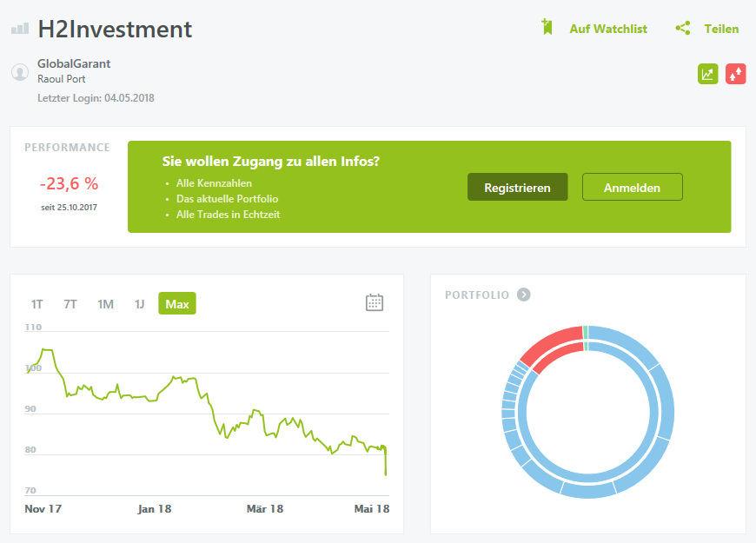Switch chart to 1J range
Image resolution: width=756 pixels, height=543 pixels.
point(139,304)
